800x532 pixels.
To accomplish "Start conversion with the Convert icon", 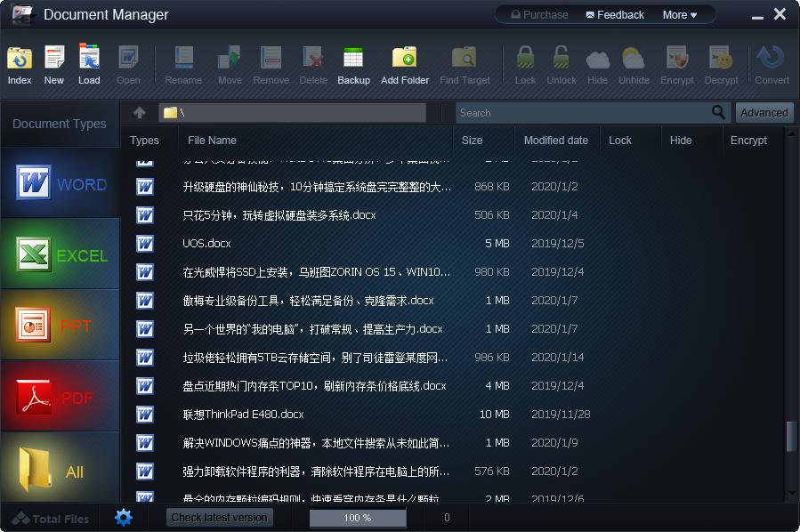I will [x=771, y=62].
